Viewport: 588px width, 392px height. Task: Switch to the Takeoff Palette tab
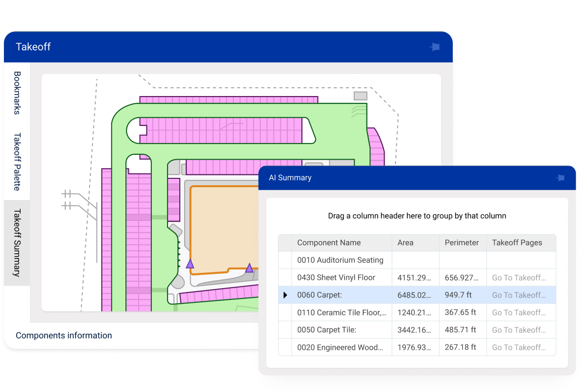click(17, 162)
